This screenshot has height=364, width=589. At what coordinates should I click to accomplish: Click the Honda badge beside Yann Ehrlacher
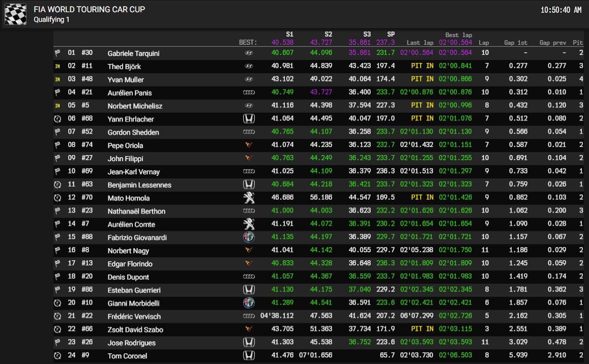pyautogui.click(x=249, y=118)
